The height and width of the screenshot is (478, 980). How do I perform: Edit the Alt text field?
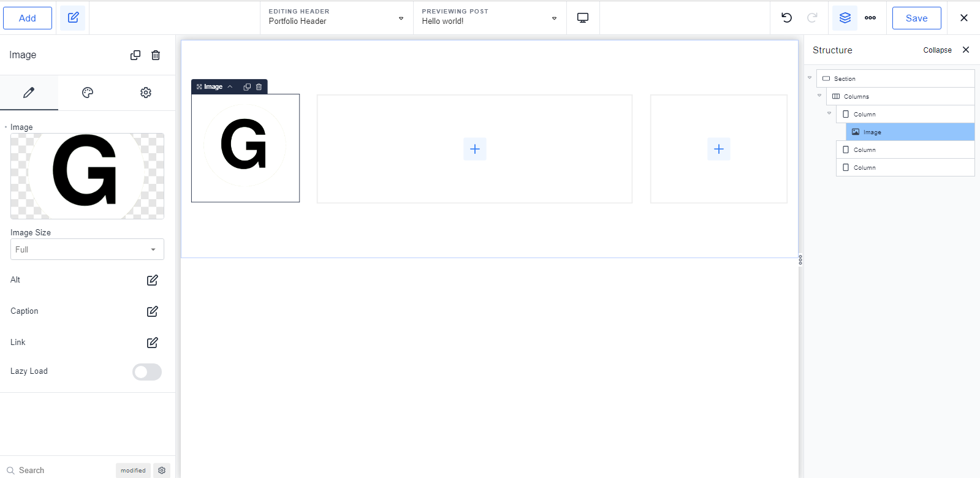[x=153, y=280]
